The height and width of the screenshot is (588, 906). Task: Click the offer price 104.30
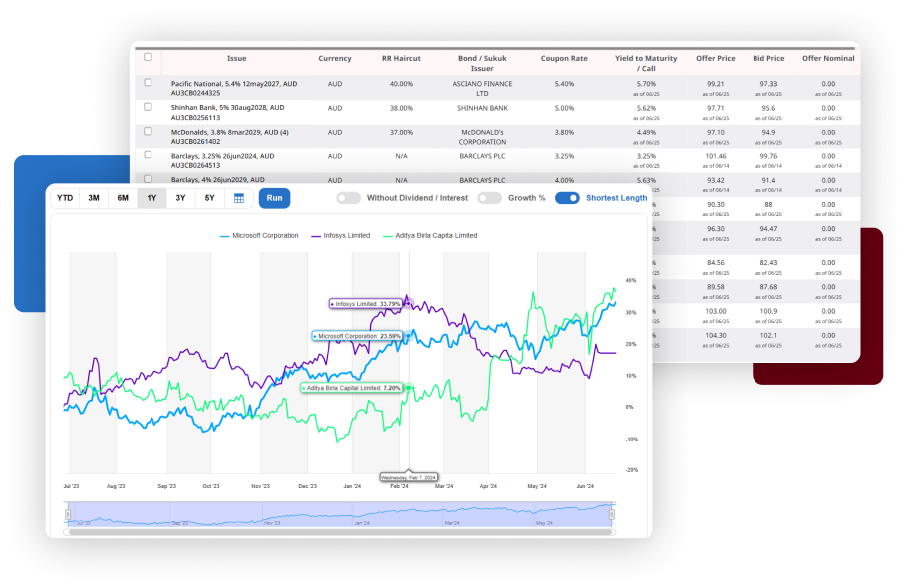tap(716, 336)
